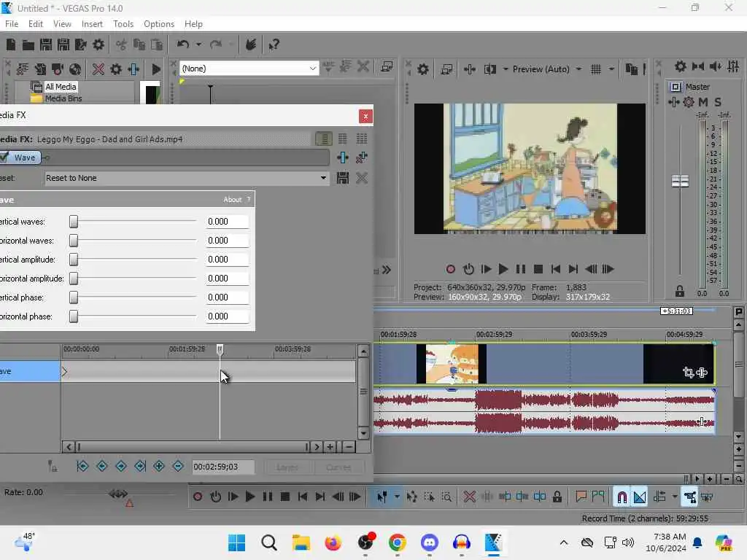Image resolution: width=747 pixels, height=560 pixels.
Task: Create a new project with the New icon
Action: coord(11,44)
